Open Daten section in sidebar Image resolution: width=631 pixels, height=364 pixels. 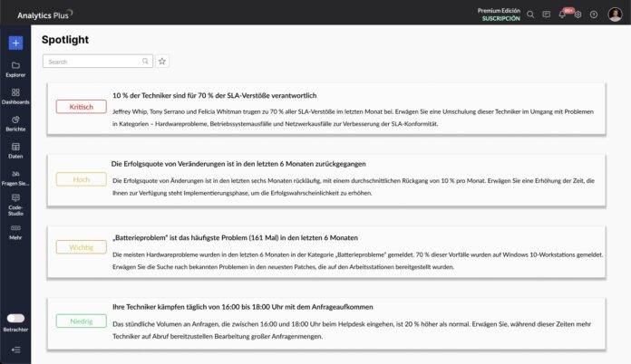15,150
